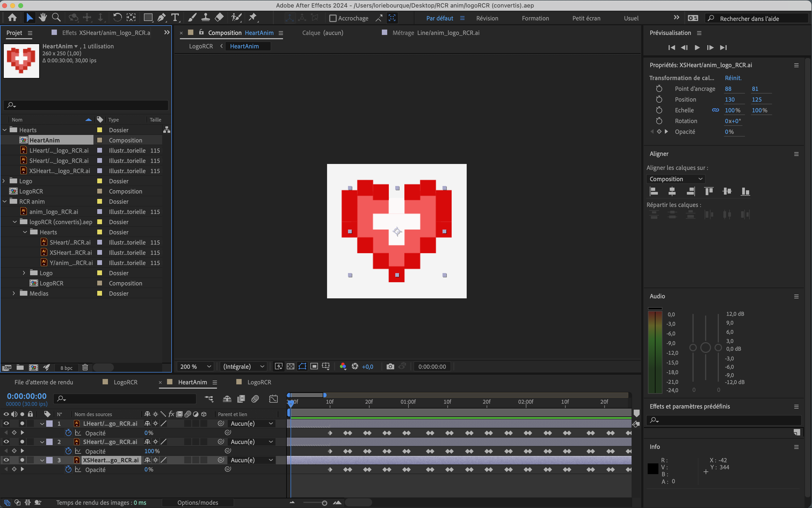Click the 0:00:00:00 timecode in the viewer

click(432, 367)
